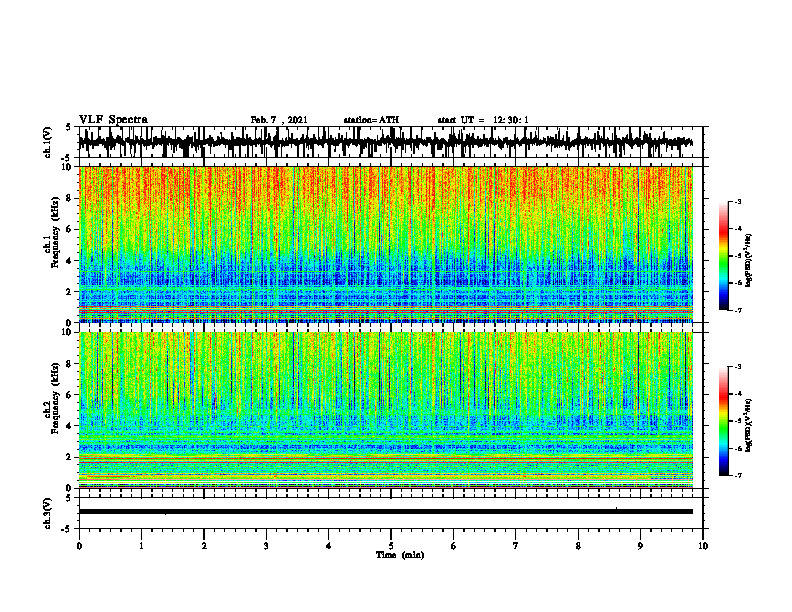Click the ch.3 flat black waveform trace
792x612 pixels.
click(386, 512)
